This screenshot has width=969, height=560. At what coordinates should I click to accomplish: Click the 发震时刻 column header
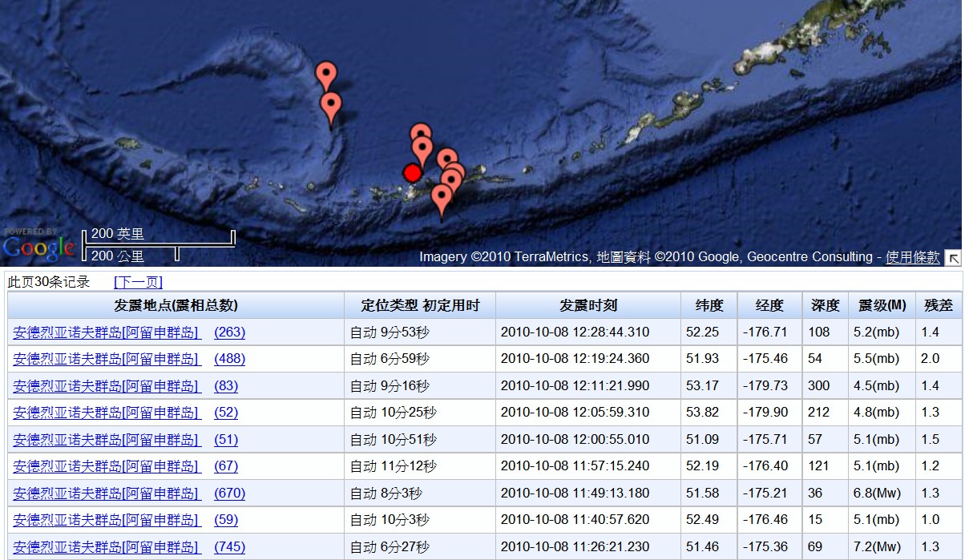tap(588, 305)
